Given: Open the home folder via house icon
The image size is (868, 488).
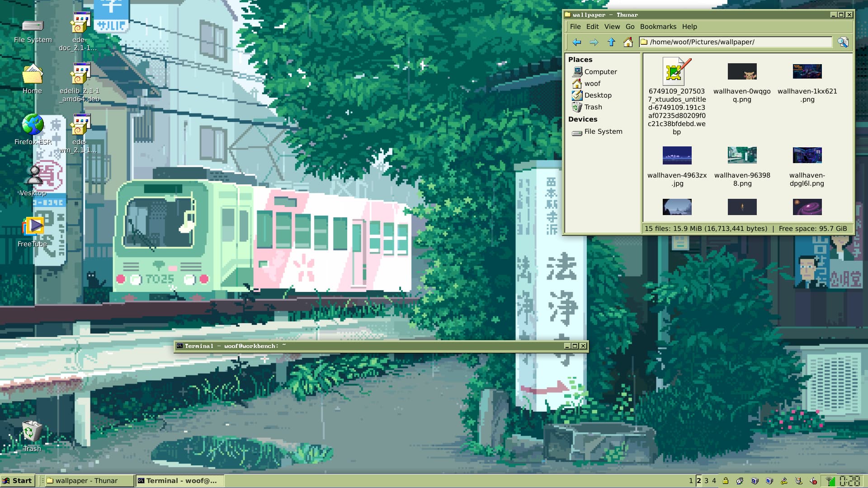Looking at the screenshot, I should click(x=628, y=42).
